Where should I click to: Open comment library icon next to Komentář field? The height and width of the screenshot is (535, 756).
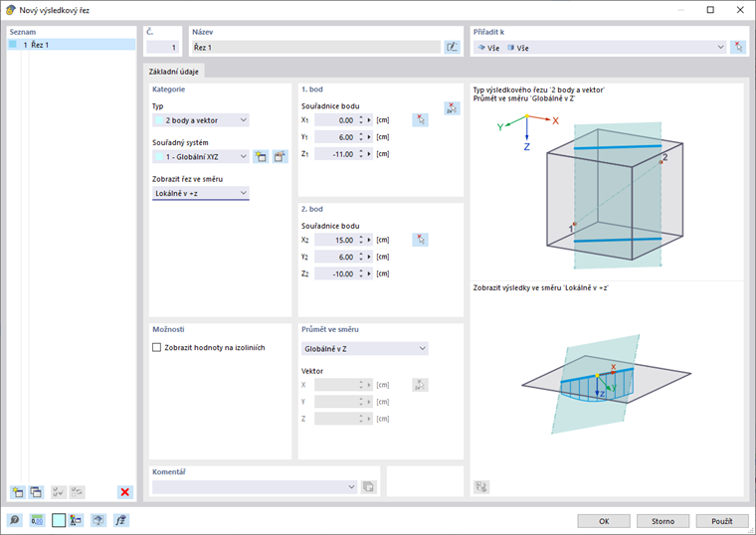coord(368,487)
